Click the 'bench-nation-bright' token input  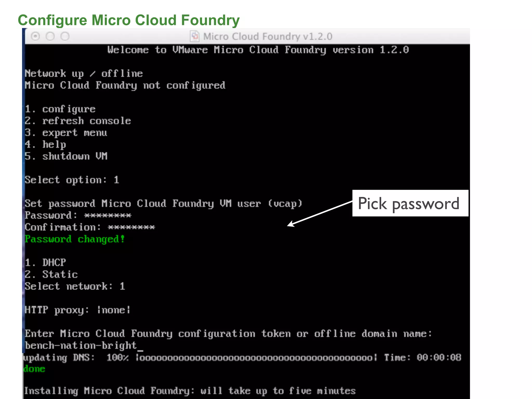coord(84,346)
